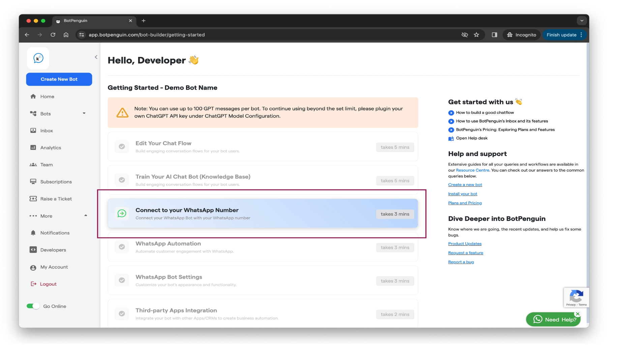Open BotPenguin's Pricing video link
The image size is (629, 364).
pyautogui.click(x=505, y=129)
